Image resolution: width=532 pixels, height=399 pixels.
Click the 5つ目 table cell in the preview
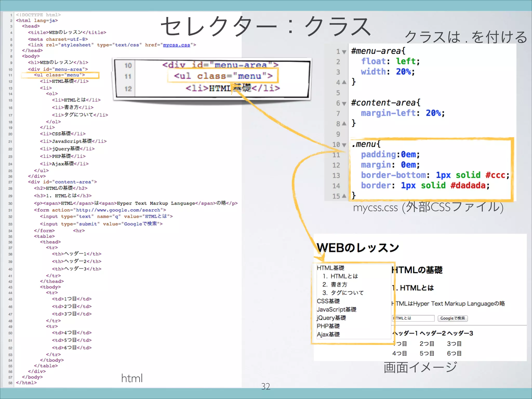tap(427, 353)
